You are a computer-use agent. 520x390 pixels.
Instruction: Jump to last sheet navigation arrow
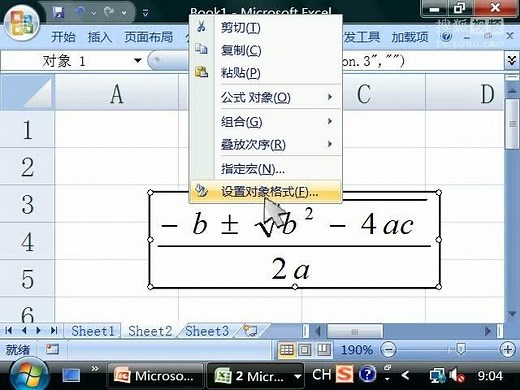click(54, 331)
